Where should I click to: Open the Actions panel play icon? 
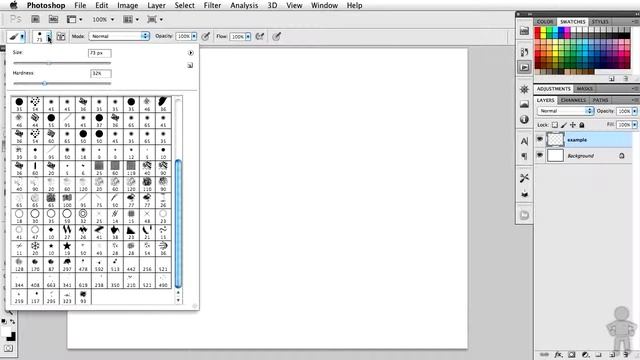(524, 67)
